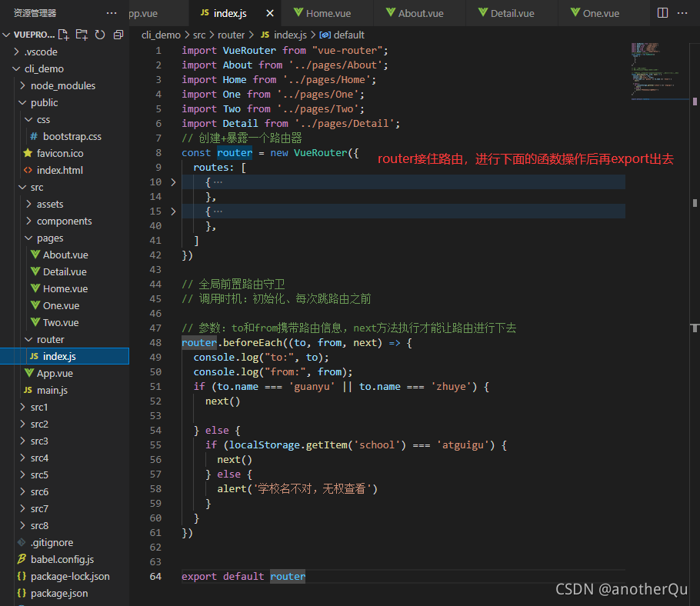
Task: Click cli_demo in the breadcrumb path
Action: [161, 35]
